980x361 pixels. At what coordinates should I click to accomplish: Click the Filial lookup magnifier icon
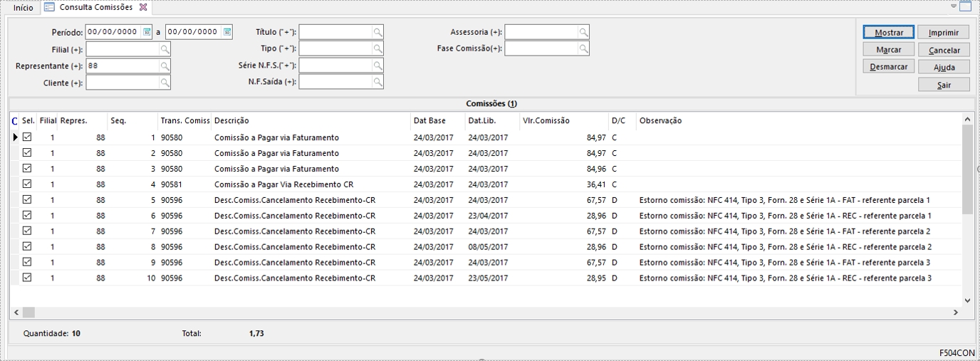coord(165,49)
